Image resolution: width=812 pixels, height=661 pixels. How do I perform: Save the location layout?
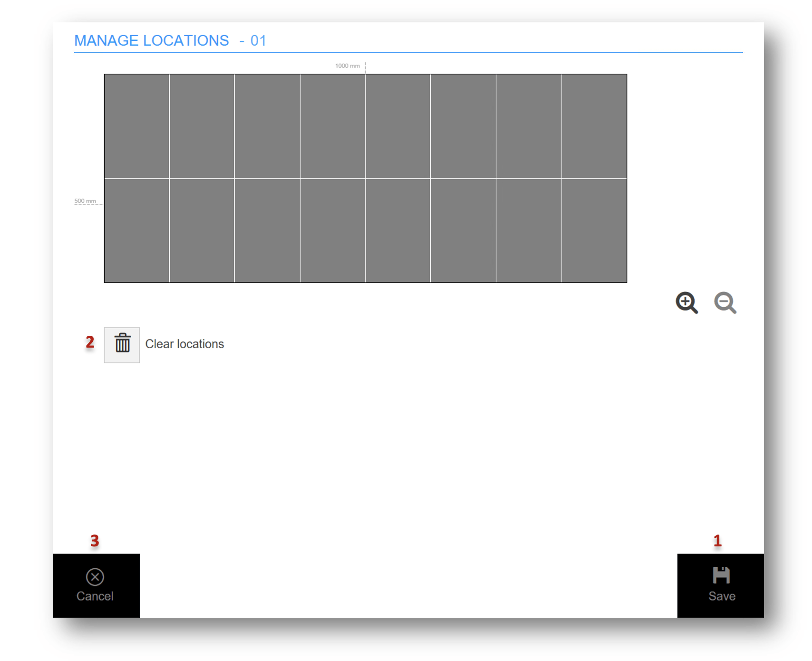[x=720, y=585]
